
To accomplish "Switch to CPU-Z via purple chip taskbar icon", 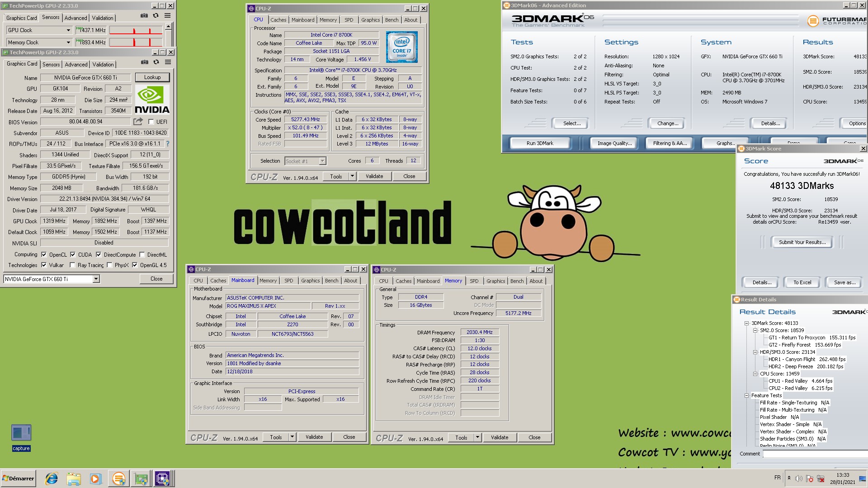I will [x=162, y=479].
